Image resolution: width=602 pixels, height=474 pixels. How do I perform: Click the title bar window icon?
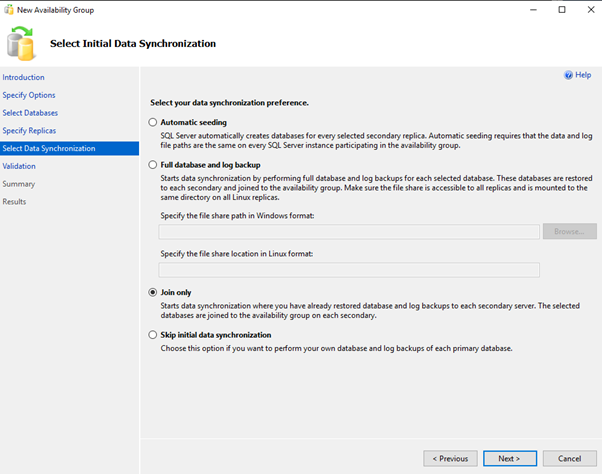click(x=9, y=9)
